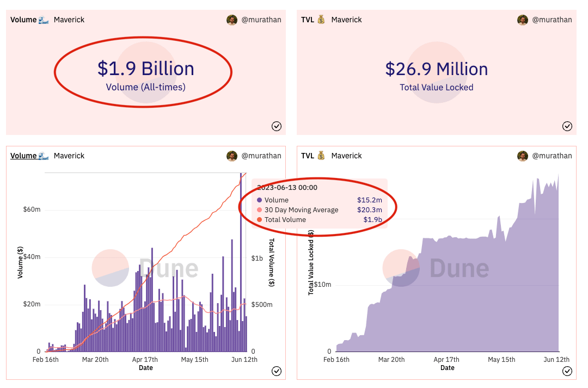Click the verified checkmark icon on the Volume bar chart card
Image resolution: width=588 pixels, height=388 pixels.
coord(277,371)
